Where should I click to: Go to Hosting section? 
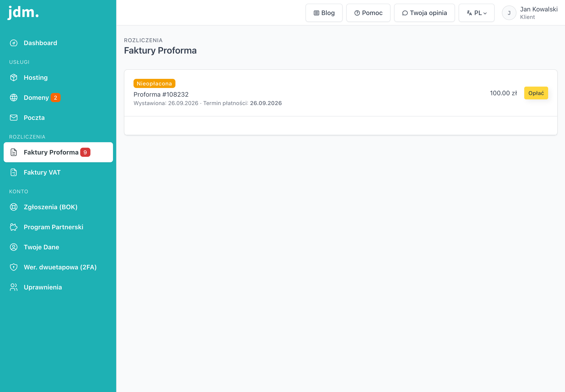[x=58, y=78]
